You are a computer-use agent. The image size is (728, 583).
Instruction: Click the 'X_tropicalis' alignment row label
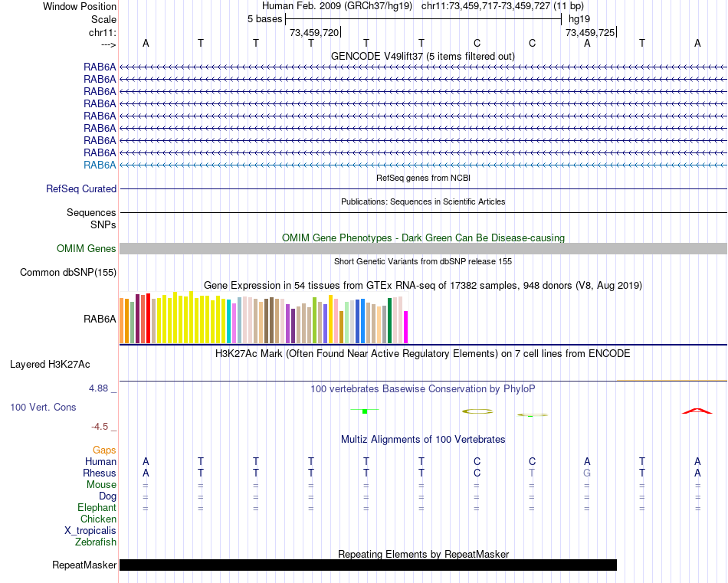coord(90,531)
